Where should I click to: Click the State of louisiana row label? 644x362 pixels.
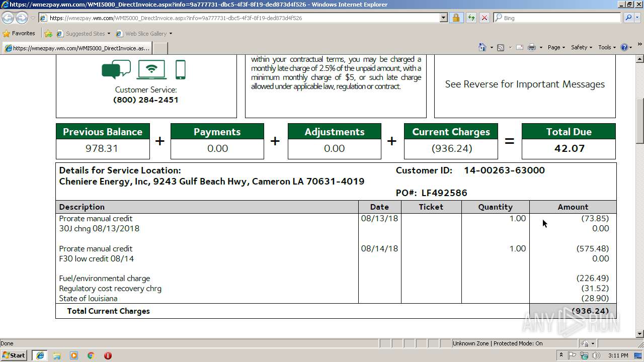88,299
